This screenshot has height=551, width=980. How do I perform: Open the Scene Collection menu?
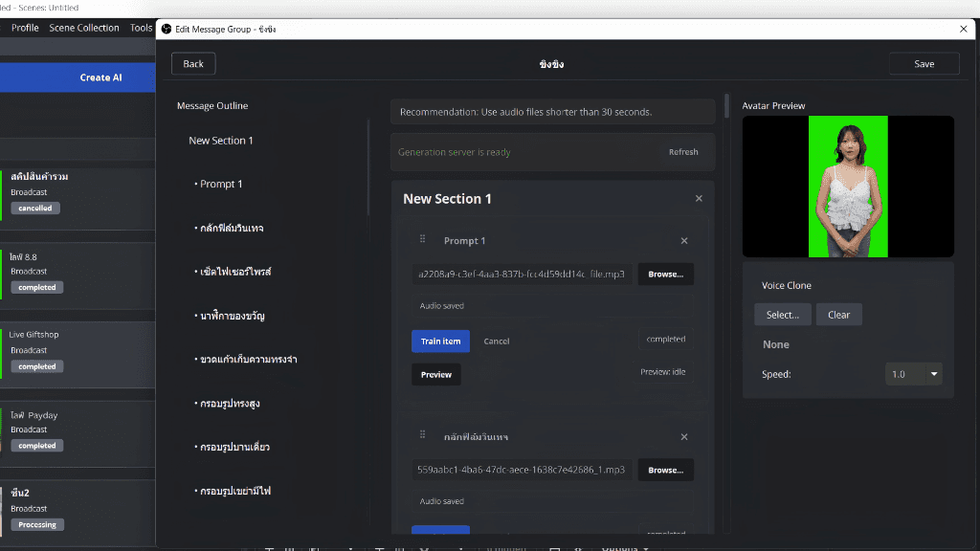click(84, 28)
